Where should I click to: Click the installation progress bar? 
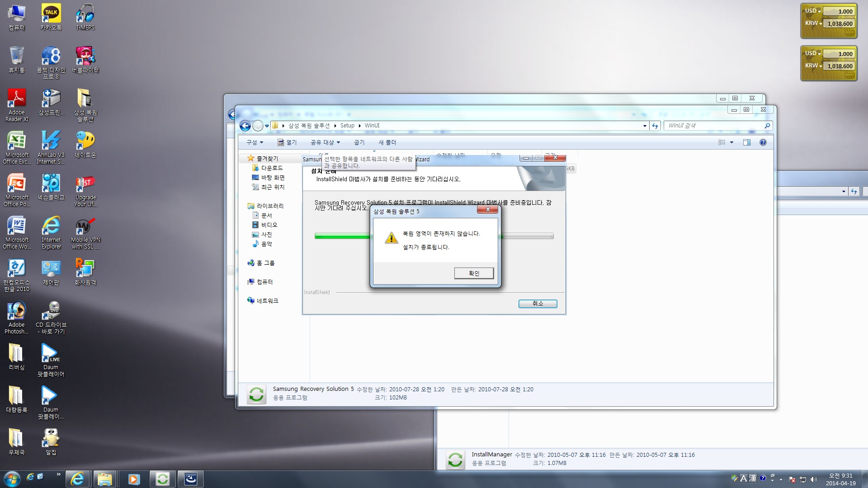coord(434,236)
